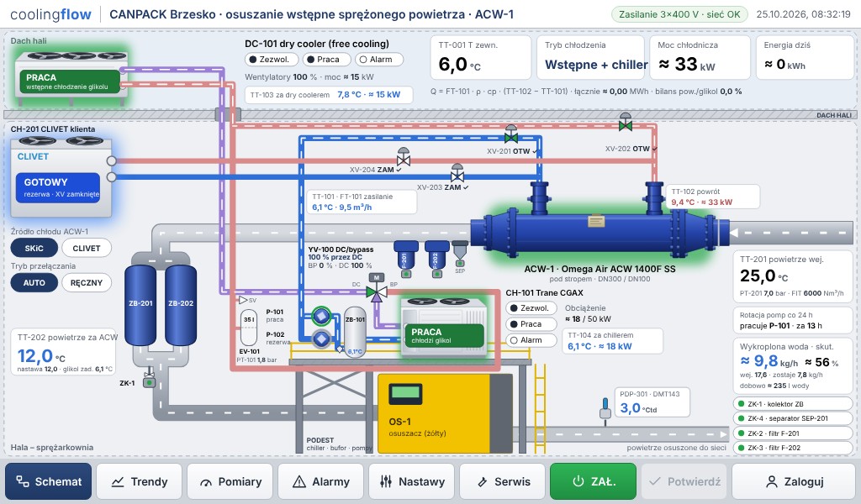
Task: Click the ZK-4 · separator SEP-201 status
Action: (792, 418)
